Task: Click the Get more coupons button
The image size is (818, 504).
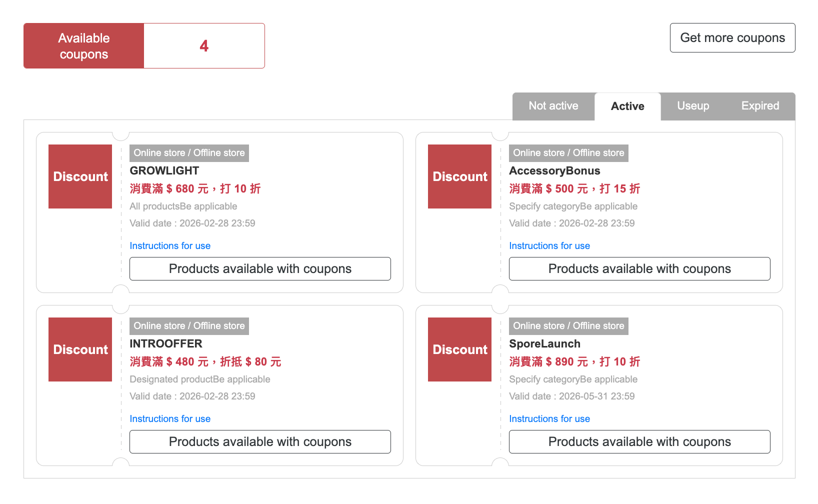Action: point(732,38)
